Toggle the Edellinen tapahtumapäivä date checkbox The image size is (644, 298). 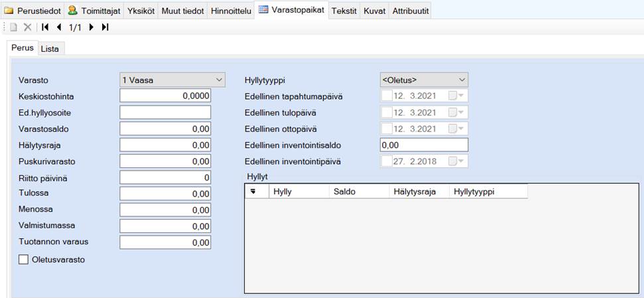tap(387, 96)
